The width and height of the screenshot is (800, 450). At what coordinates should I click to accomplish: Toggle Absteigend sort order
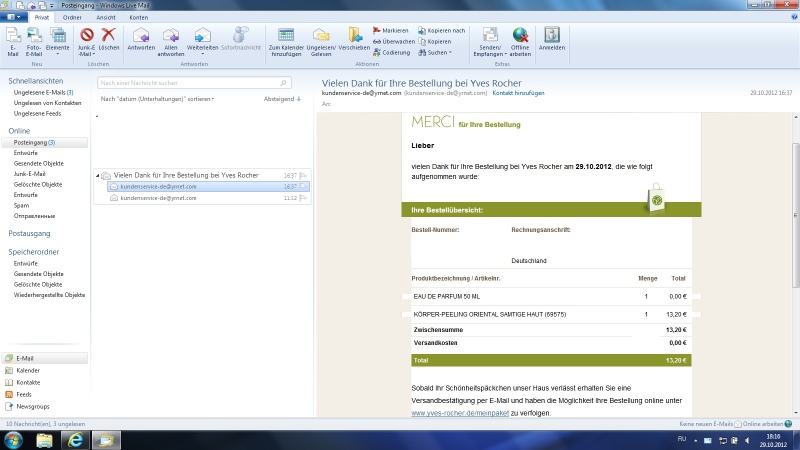[x=282, y=99]
